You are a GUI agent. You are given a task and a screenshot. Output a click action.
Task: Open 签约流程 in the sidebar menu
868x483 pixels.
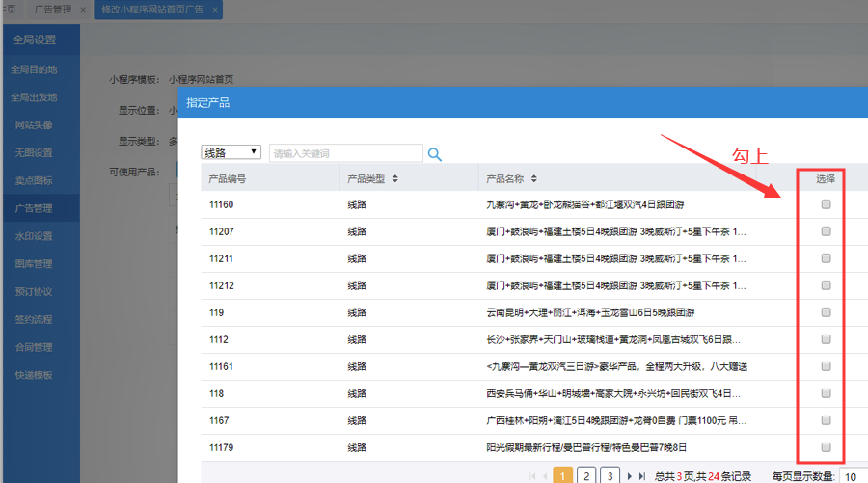pyautogui.click(x=34, y=319)
